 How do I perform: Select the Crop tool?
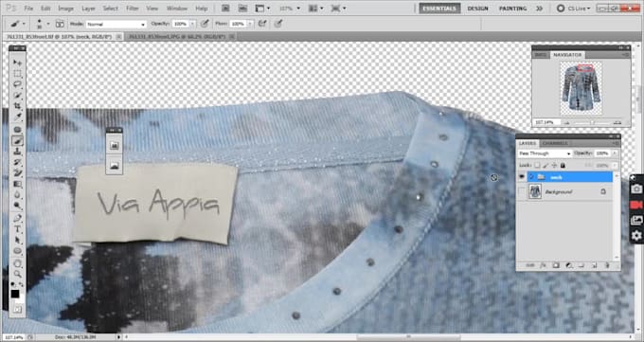pyautogui.click(x=17, y=106)
